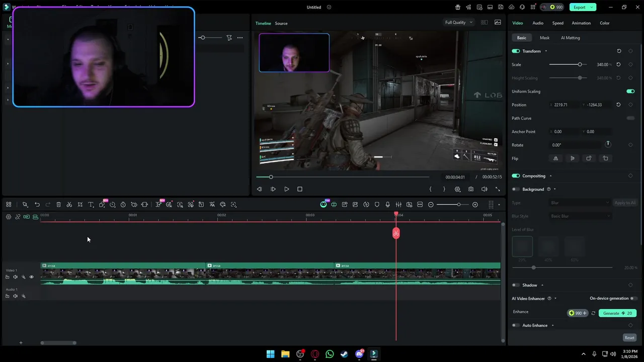Zoom out the timeline with minus icon
The height and width of the screenshot is (362, 644).
431,205
